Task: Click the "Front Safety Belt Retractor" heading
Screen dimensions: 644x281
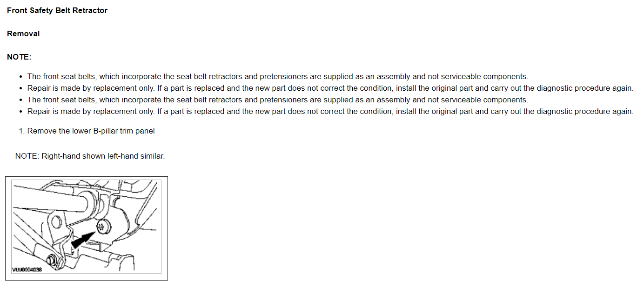Action: pos(57,10)
